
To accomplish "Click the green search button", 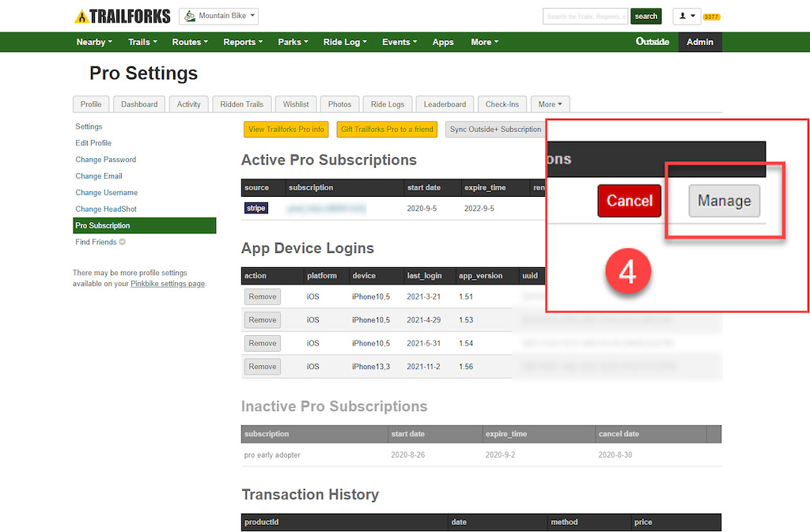I will click(x=645, y=17).
